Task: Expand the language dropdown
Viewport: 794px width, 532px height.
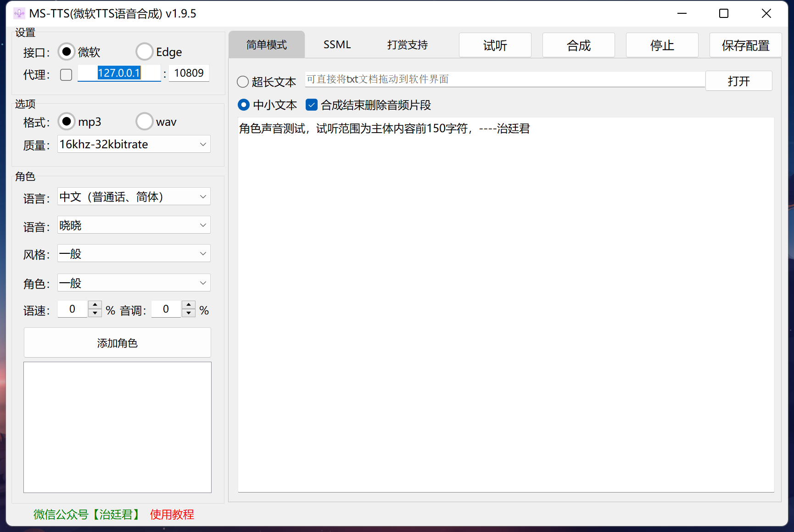Action: [134, 196]
